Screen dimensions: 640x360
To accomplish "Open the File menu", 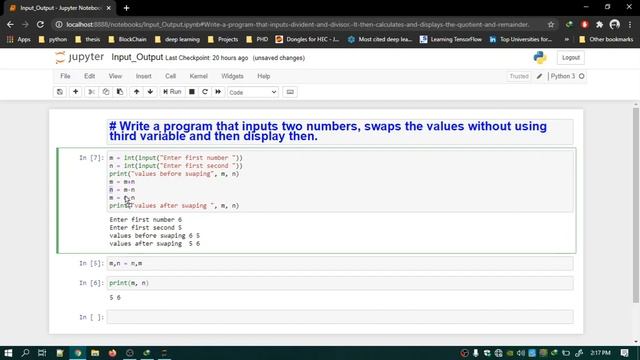I will pos(65,76).
